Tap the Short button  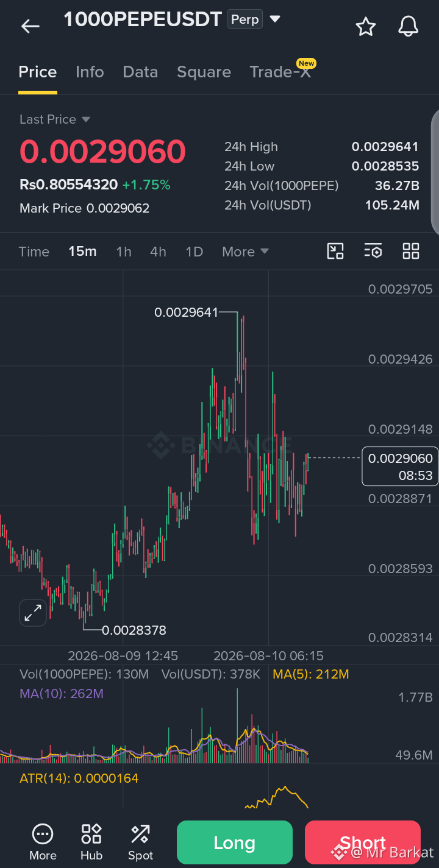click(x=363, y=842)
